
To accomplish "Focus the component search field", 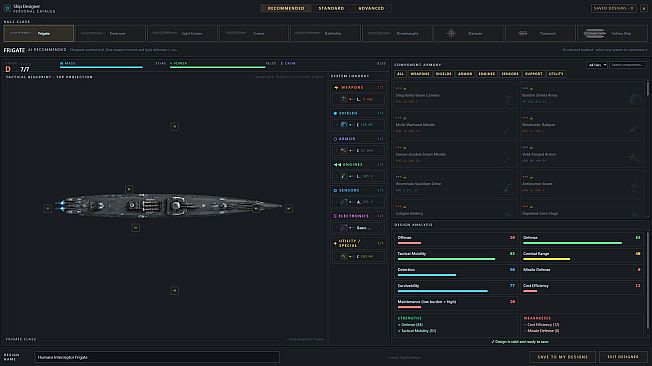I will tap(628, 65).
